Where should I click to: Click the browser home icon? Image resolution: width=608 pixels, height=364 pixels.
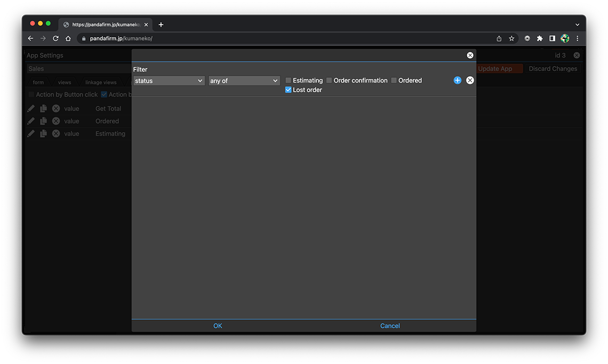click(68, 38)
